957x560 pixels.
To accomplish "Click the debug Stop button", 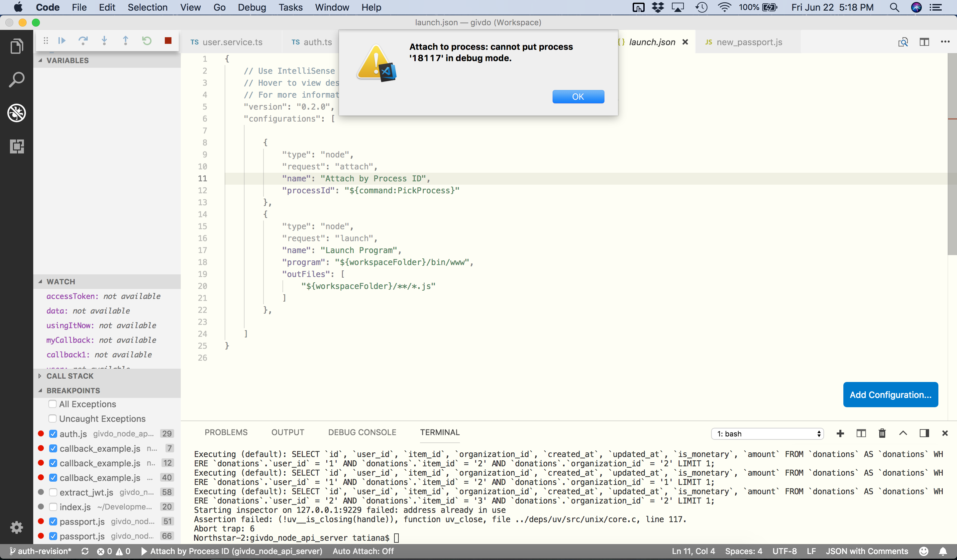I will [168, 41].
